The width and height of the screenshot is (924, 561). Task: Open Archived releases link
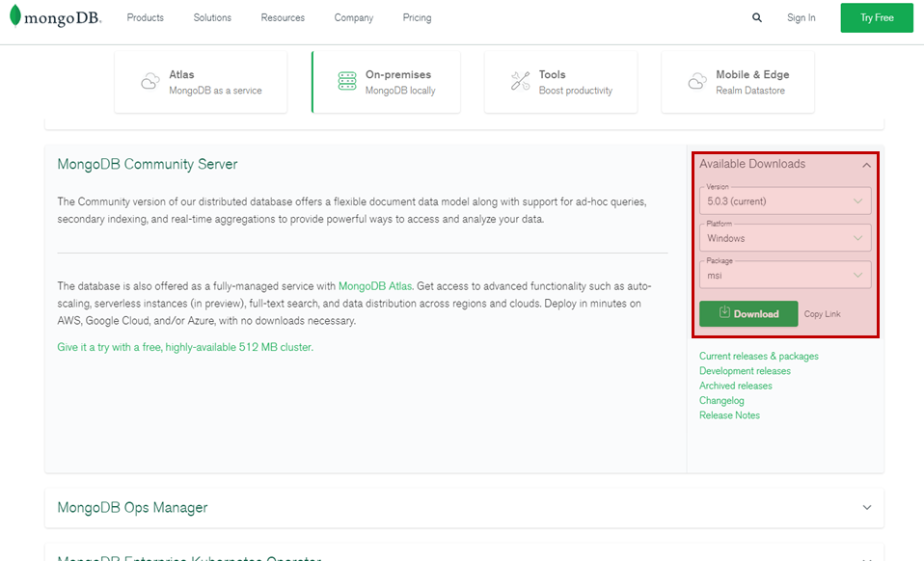point(735,386)
